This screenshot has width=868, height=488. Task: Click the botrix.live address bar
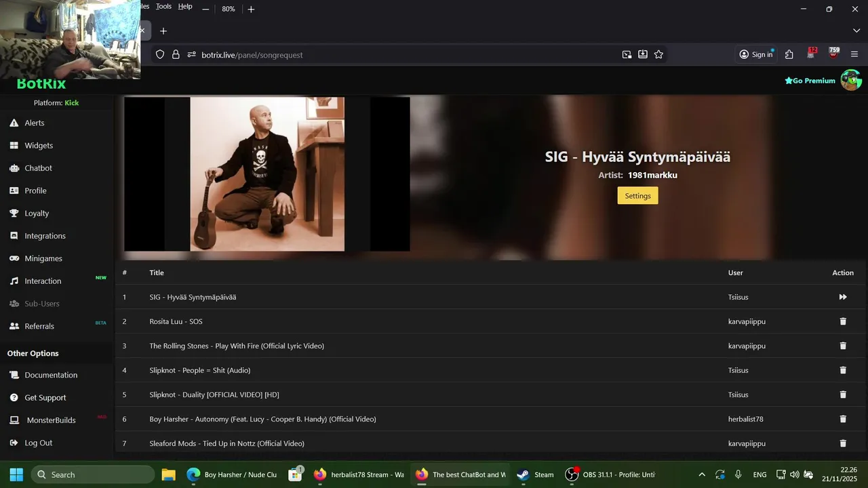point(407,54)
